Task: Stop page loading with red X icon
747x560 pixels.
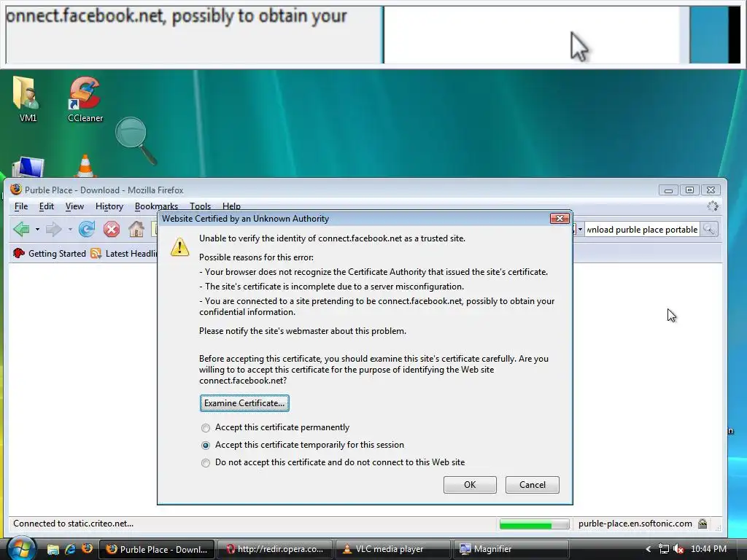Action: coord(112,229)
